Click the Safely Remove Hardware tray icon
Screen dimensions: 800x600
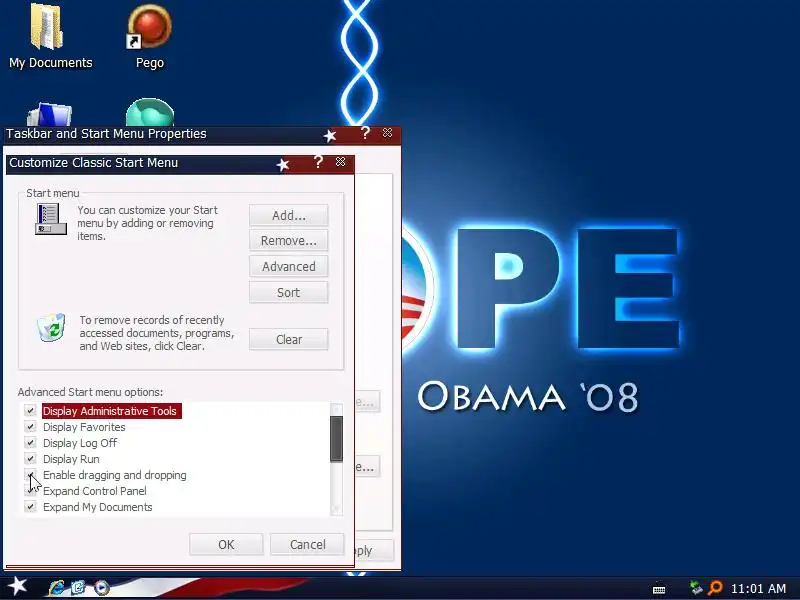point(695,588)
